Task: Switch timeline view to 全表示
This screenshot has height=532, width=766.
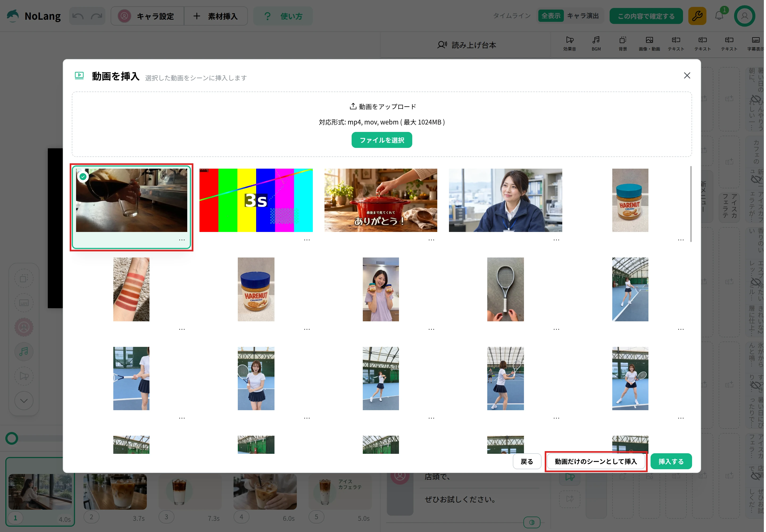Action: (551, 16)
